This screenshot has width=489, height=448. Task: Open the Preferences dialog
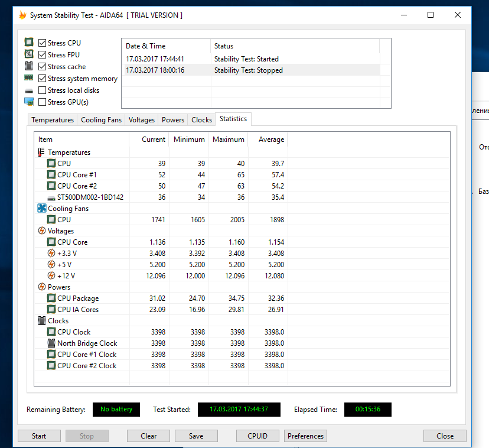(x=305, y=436)
